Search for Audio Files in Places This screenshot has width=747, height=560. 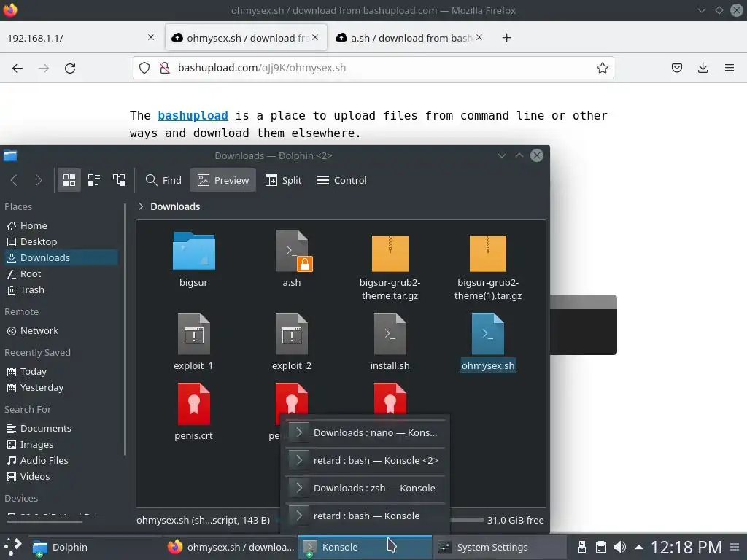tap(61, 461)
